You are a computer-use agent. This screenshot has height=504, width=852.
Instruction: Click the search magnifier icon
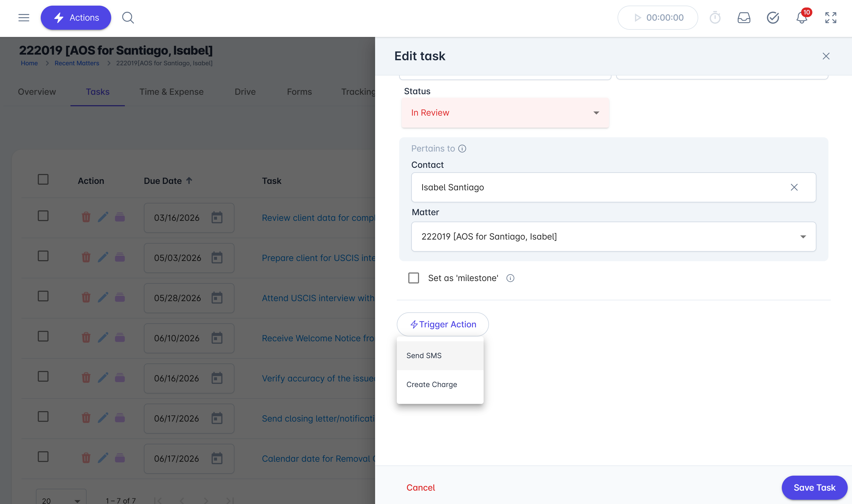coord(128,18)
